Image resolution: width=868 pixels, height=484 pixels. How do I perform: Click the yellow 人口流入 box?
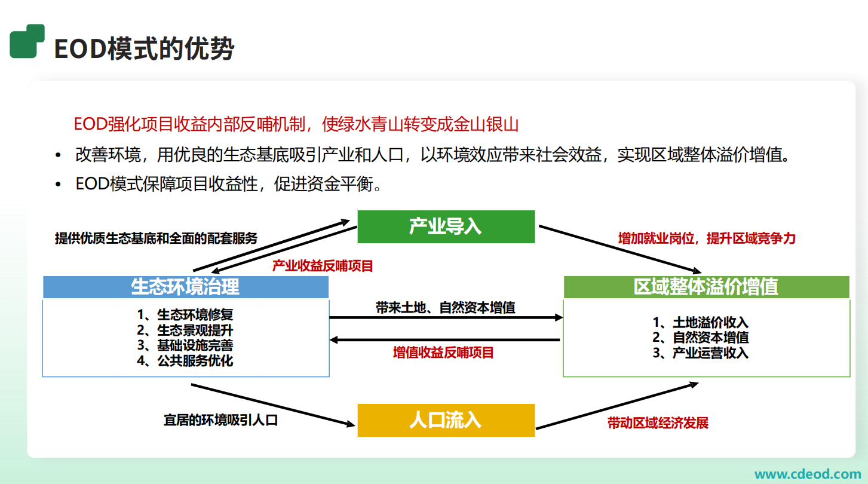[446, 420]
